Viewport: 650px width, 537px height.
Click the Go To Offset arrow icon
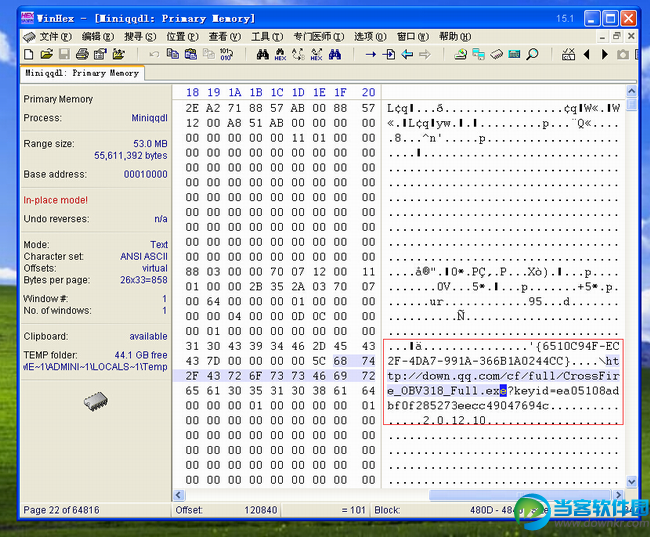click(x=371, y=54)
